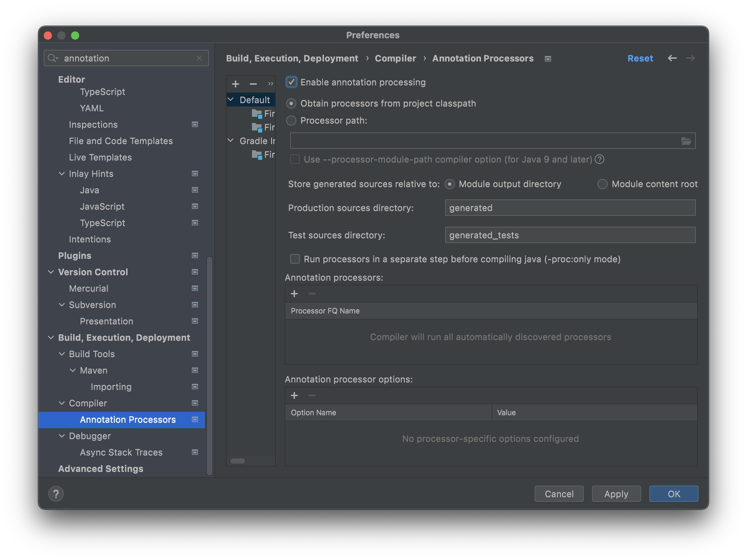
Task: Enable proc:only separate processing step
Action: point(295,259)
